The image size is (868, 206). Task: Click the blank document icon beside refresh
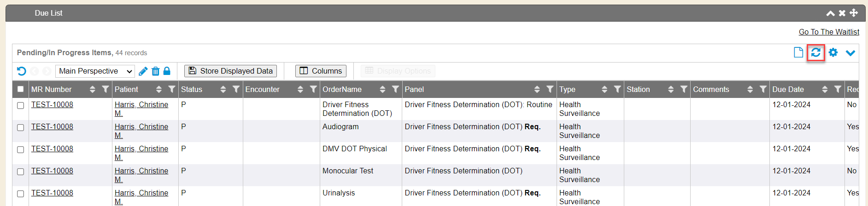(x=798, y=52)
